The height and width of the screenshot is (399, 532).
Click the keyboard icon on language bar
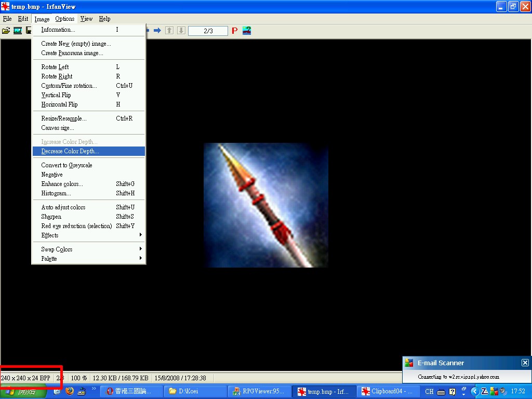[x=441, y=392]
